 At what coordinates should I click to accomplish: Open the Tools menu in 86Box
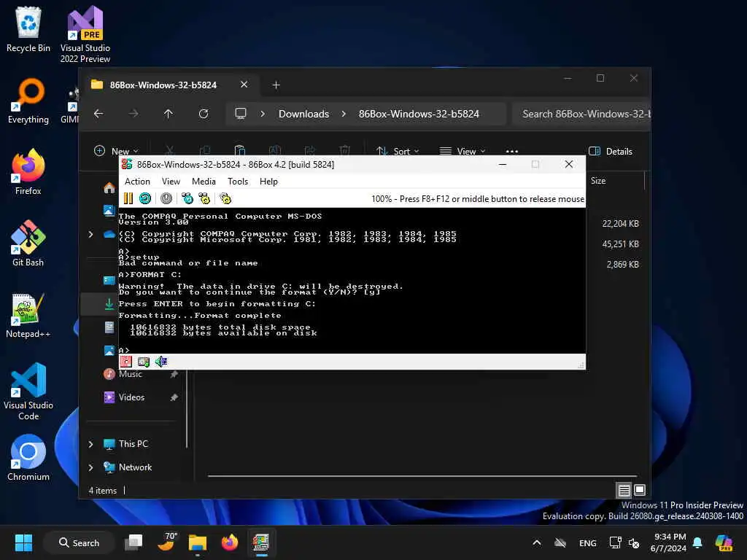(238, 182)
